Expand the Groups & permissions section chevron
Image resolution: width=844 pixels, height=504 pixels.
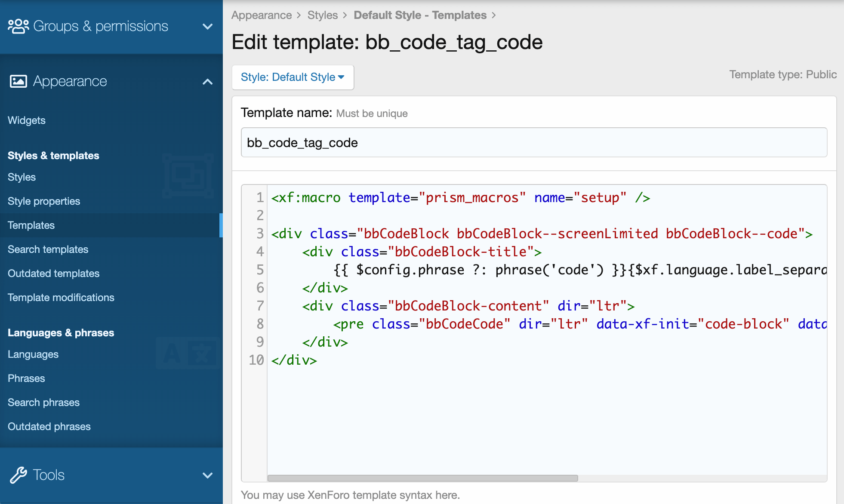[x=207, y=27]
